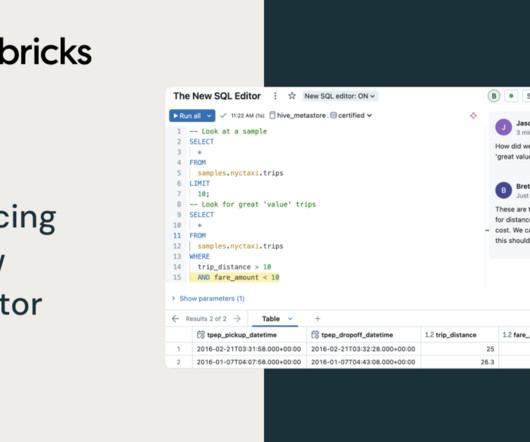This screenshot has width=530, height=442.
Task: Select the Table results tab
Action: [x=271, y=319]
